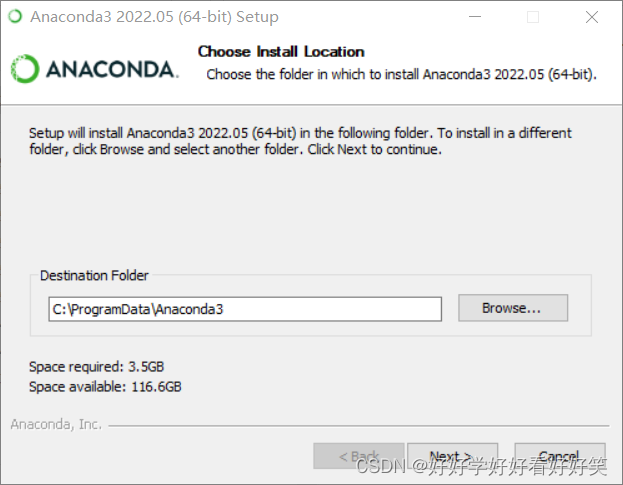623x485 pixels.
Task: Continue with the Next > button
Action: coord(453,456)
